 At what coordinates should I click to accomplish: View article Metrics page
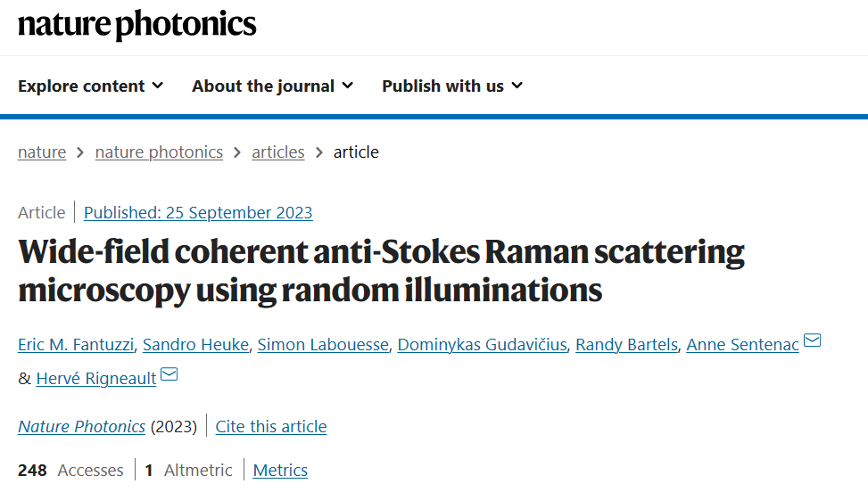[280, 471]
